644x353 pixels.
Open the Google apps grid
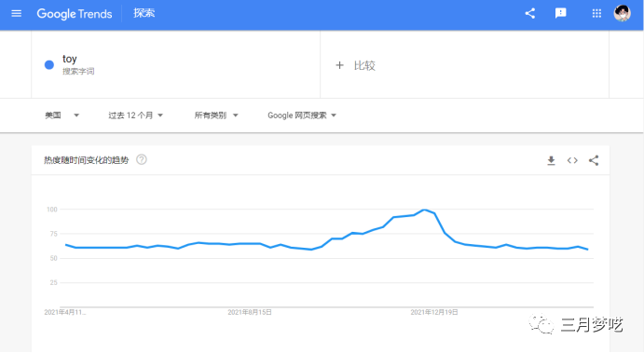596,14
